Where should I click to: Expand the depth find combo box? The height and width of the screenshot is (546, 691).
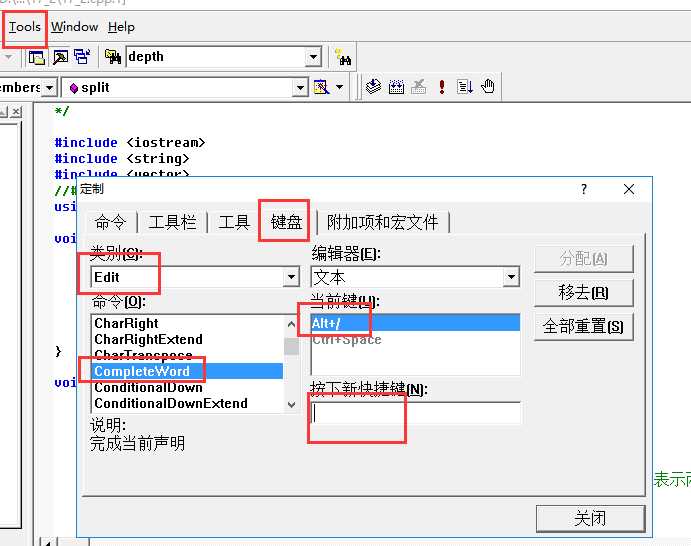click(313, 57)
